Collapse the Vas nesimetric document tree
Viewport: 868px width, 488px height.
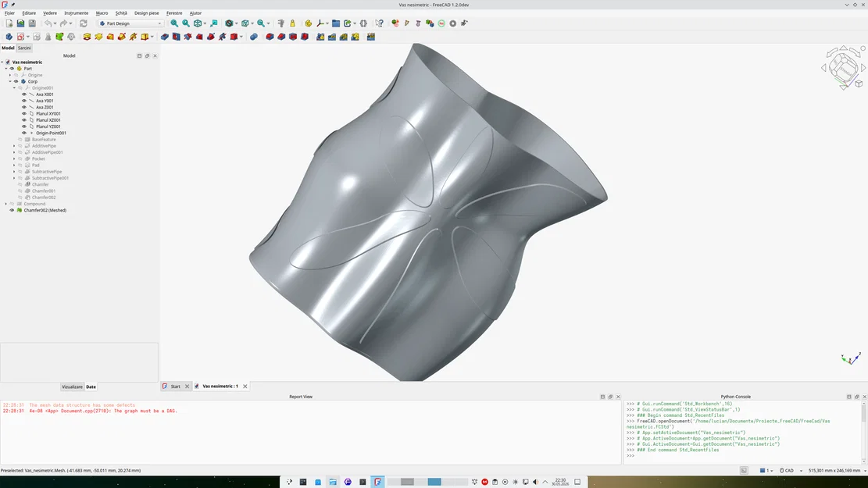click(2, 62)
